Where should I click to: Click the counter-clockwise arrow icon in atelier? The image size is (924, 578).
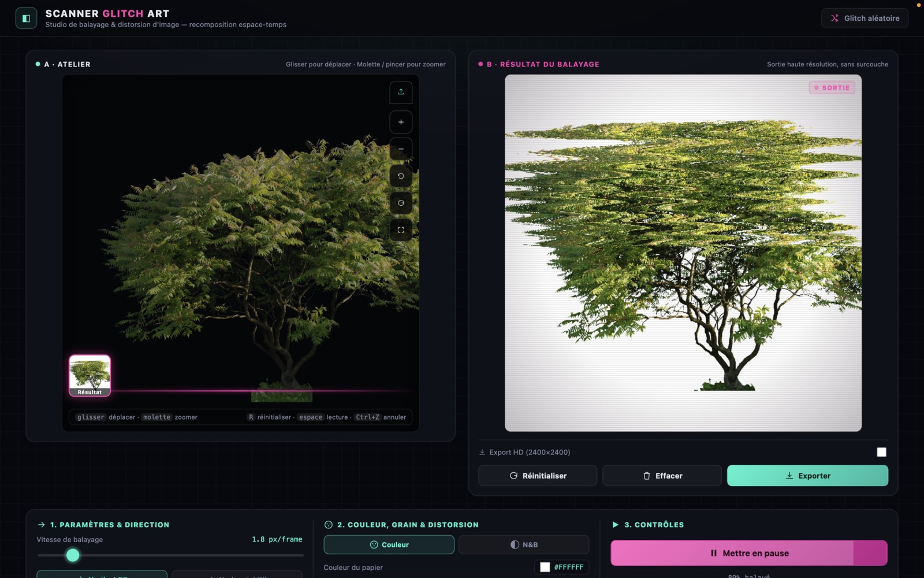(x=401, y=176)
